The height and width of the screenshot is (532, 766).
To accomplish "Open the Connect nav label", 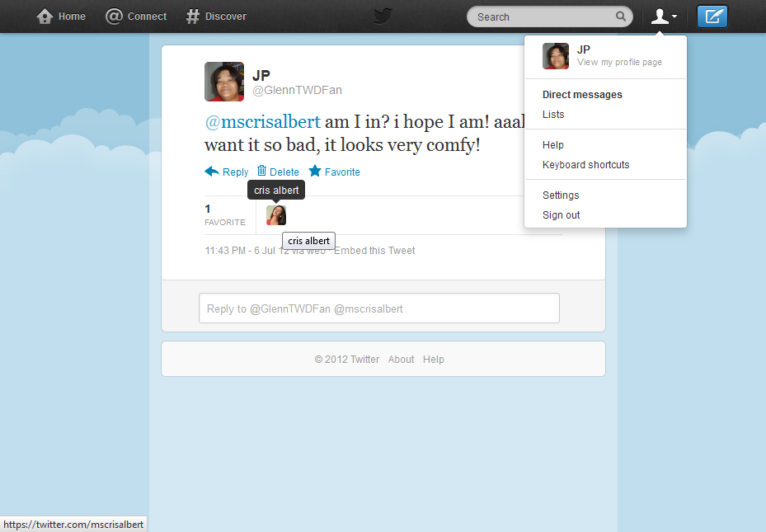I will (x=147, y=16).
